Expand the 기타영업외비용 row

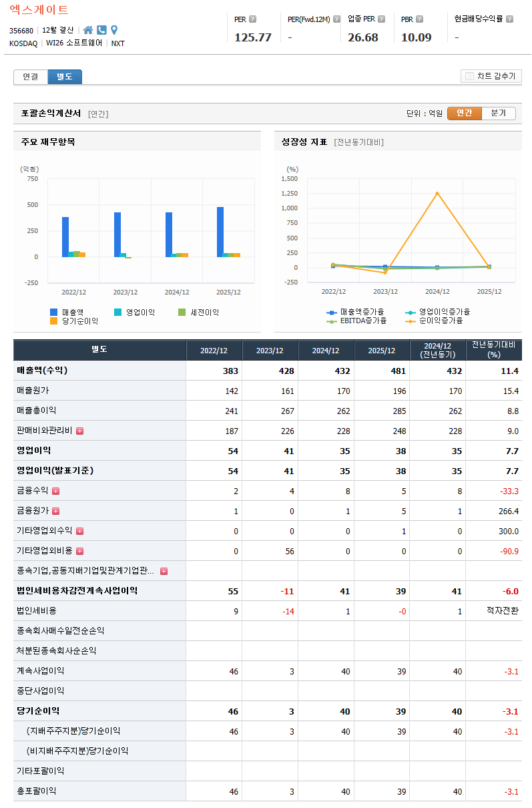click(79, 551)
